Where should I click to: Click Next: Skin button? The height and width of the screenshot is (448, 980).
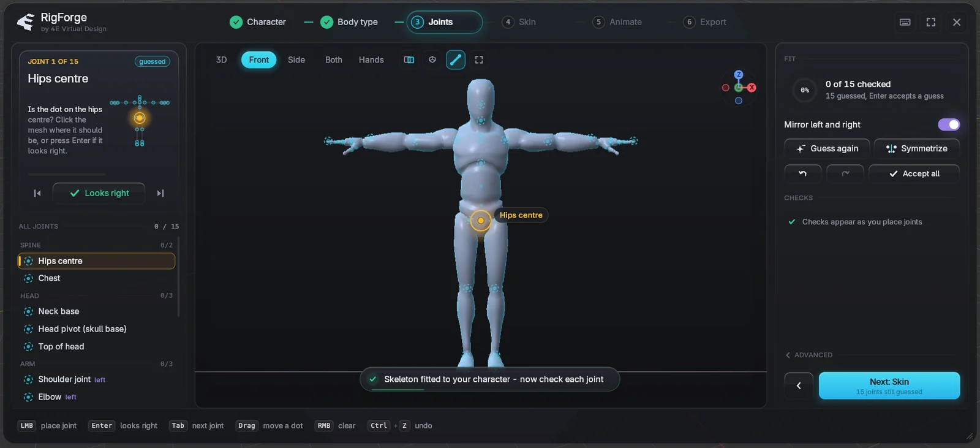tap(889, 385)
